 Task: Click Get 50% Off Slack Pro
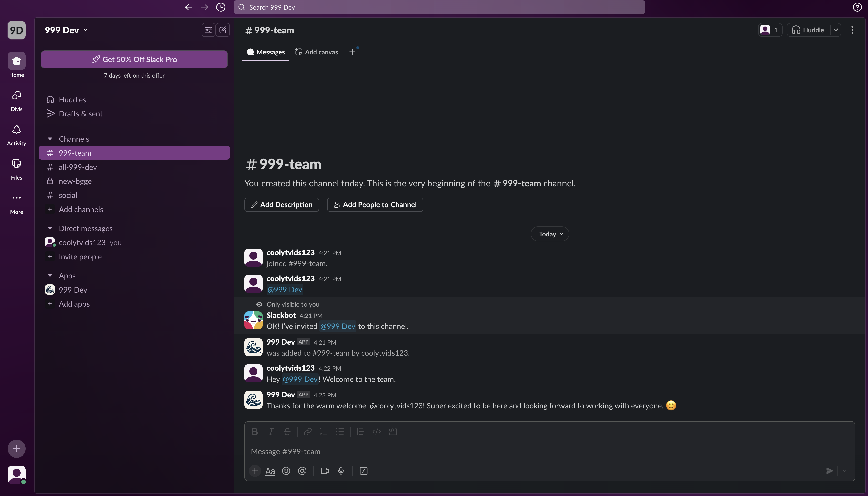pyautogui.click(x=134, y=59)
